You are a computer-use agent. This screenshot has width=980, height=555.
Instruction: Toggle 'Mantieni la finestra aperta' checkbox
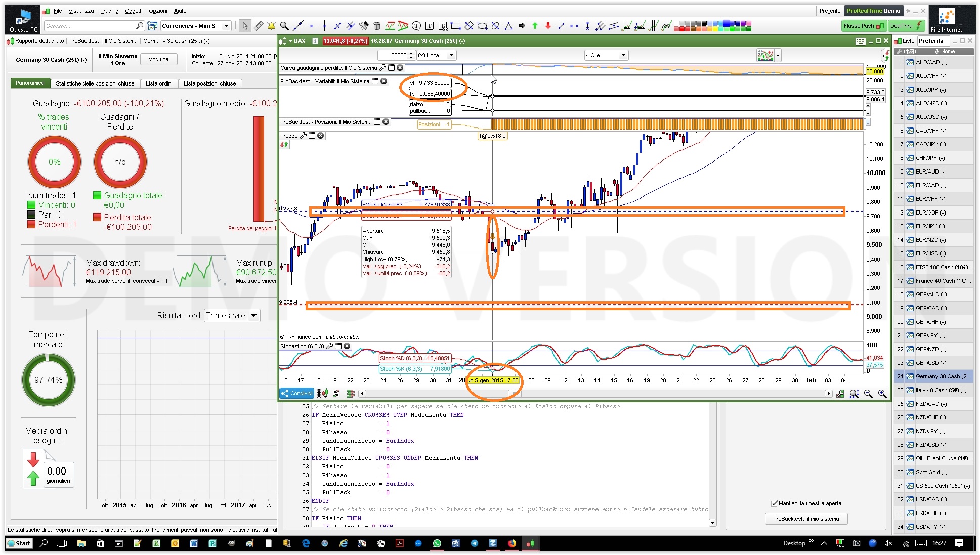774,503
